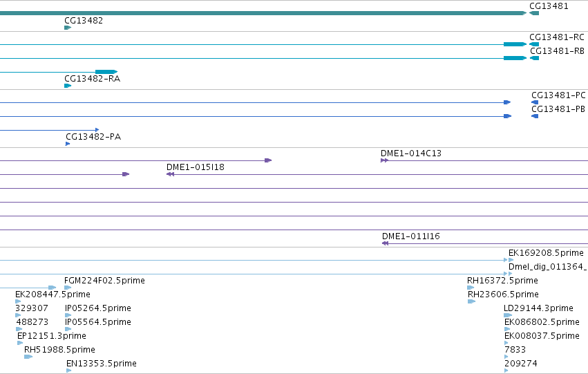Viewport: 588px width, 374px height.
Task: Select the EK008037.5prime EST label
Action: coord(542,336)
